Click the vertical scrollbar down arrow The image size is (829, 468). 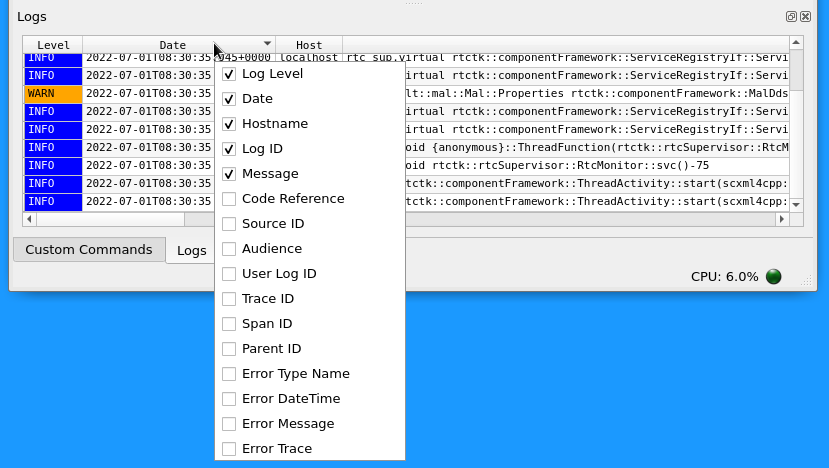coord(796,204)
